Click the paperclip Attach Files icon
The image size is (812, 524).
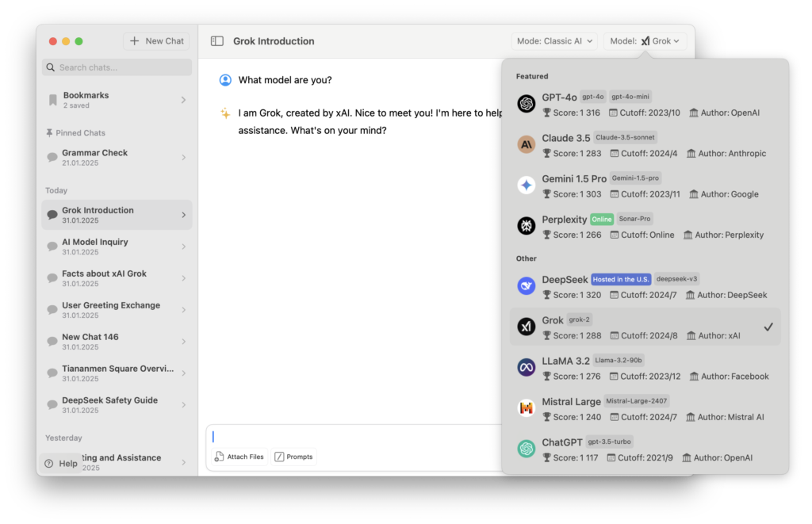[219, 457]
